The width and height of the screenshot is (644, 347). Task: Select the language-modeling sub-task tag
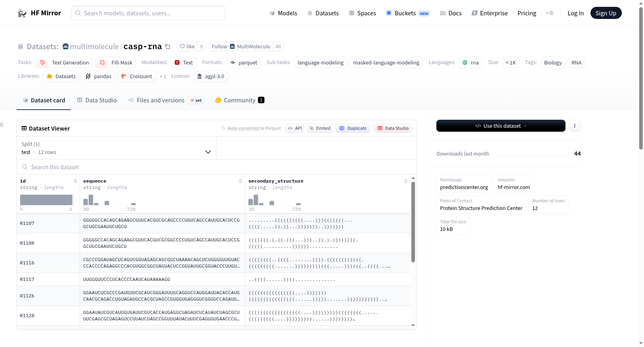(x=320, y=62)
